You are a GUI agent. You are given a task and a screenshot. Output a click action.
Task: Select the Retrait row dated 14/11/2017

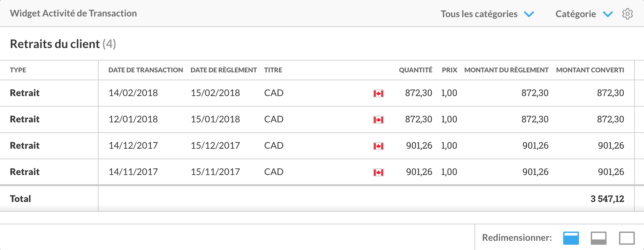coord(25,172)
